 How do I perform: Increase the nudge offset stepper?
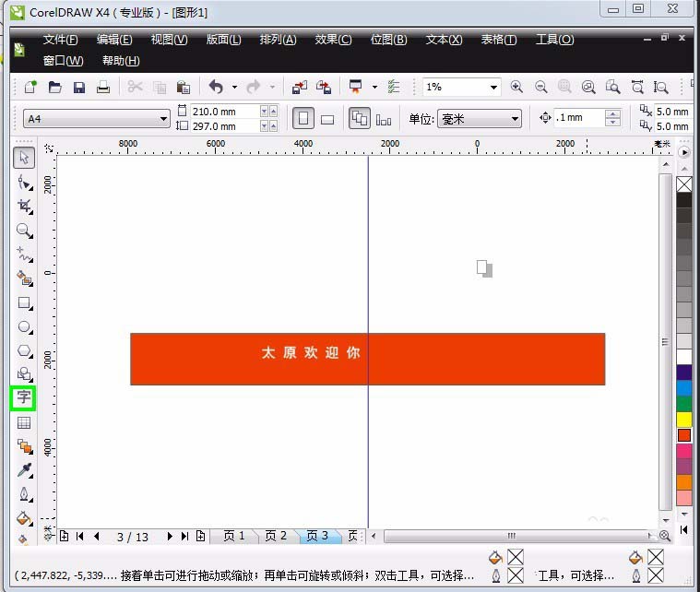click(613, 113)
